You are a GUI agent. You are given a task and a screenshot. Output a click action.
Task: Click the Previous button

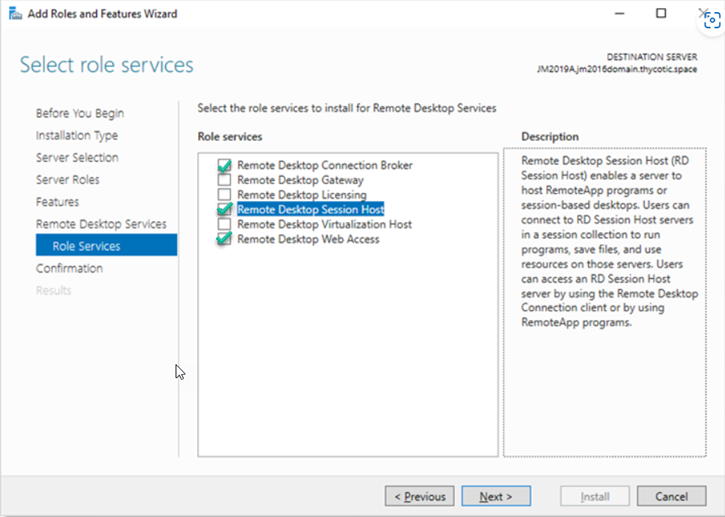420,496
